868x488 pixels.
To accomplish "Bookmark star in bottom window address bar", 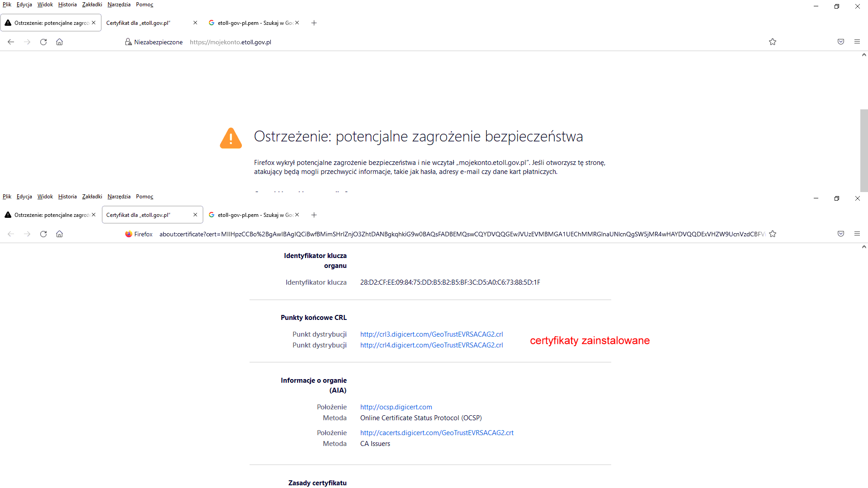I will click(x=773, y=234).
